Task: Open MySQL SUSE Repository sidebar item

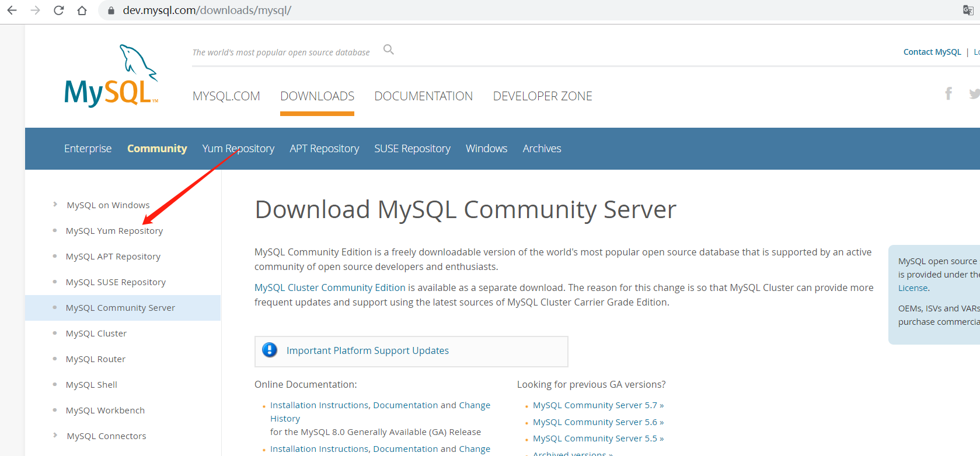Action: pyautogui.click(x=116, y=282)
